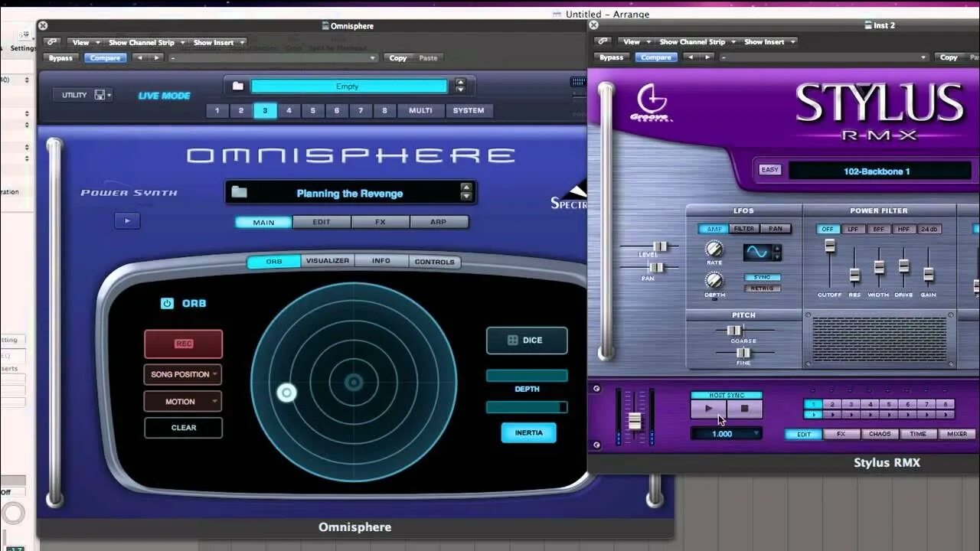Open the SYSTEM page in Omnisphere
Viewport: 980px width, 551px height.
click(469, 110)
